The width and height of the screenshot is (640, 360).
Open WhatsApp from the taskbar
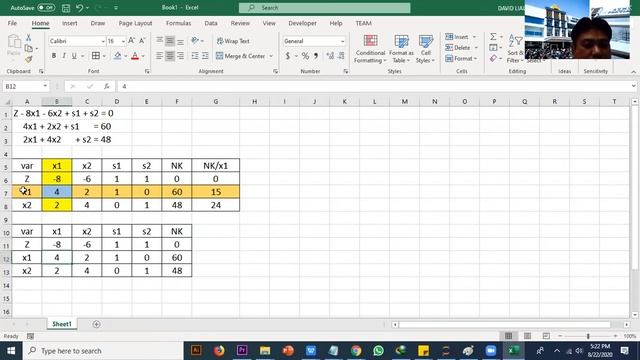coord(378,351)
